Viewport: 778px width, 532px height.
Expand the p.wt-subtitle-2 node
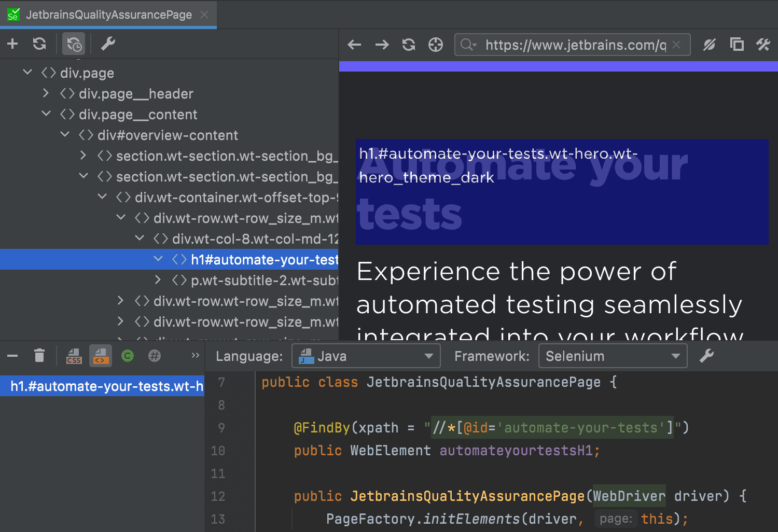[x=158, y=280]
